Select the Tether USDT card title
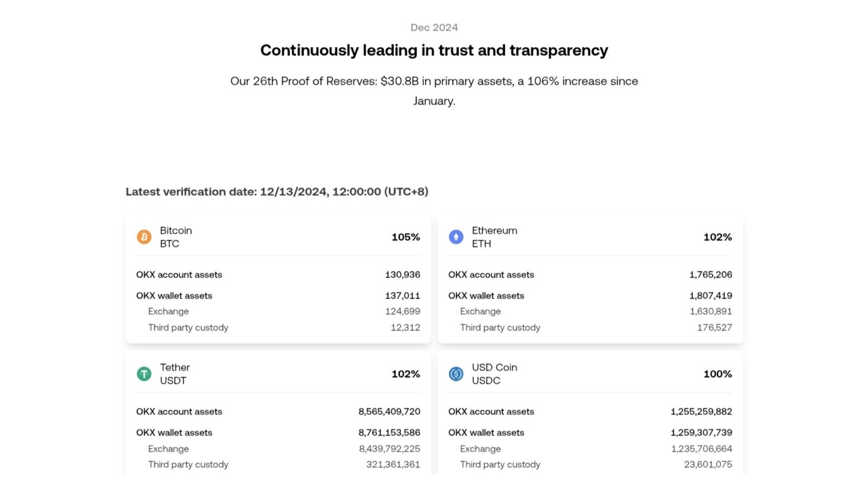Screen dimensions: 868x482 click(x=175, y=374)
